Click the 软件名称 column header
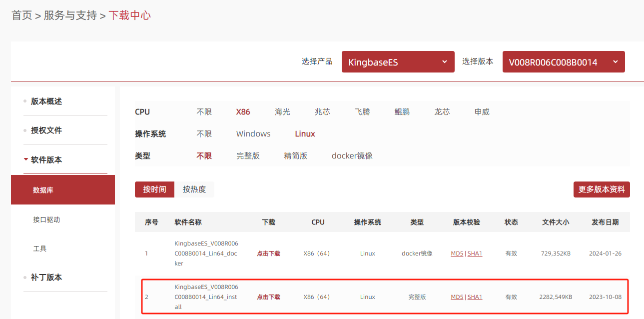This screenshot has width=644, height=319. [188, 222]
